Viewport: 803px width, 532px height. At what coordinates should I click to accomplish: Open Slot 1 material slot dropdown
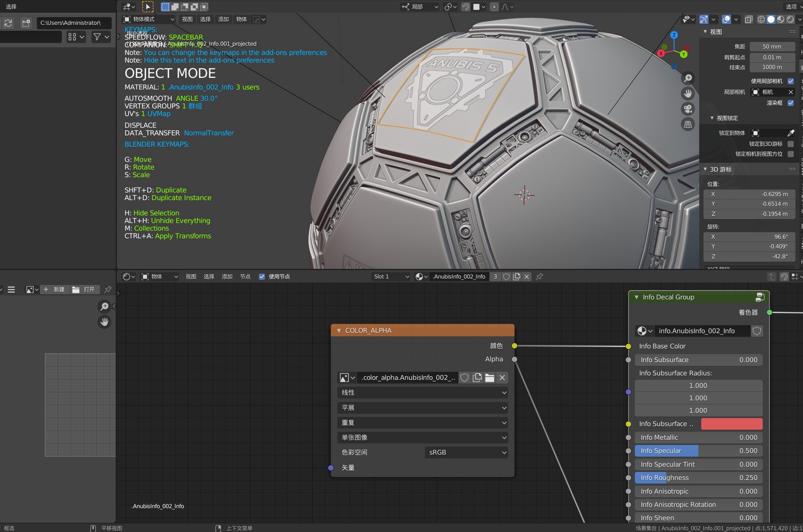point(391,277)
